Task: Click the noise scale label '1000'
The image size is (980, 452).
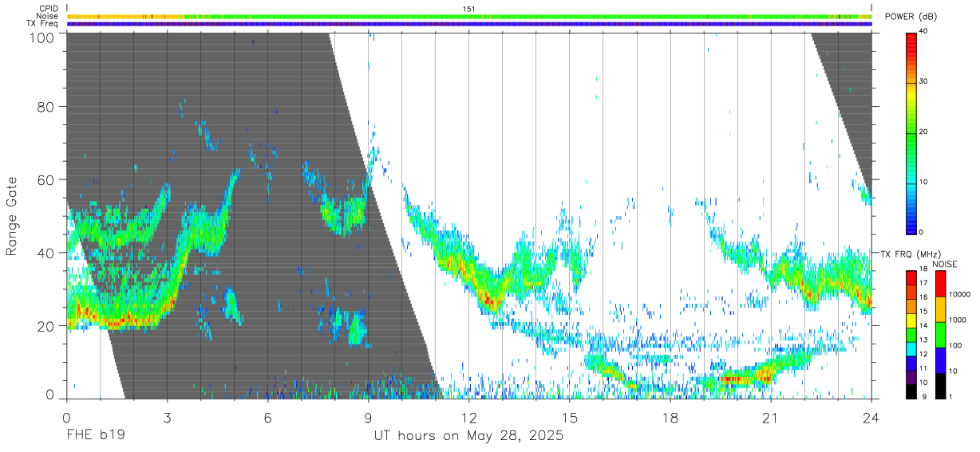Action: [x=958, y=320]
